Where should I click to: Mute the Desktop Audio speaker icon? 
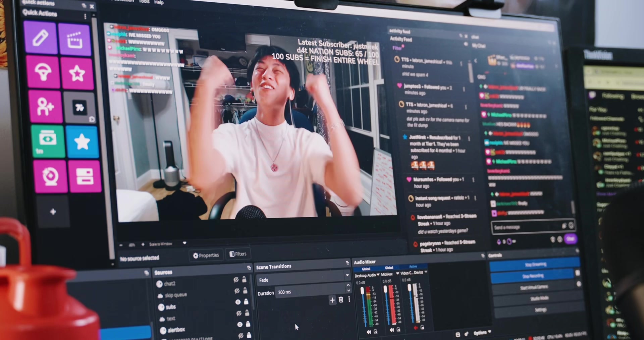[369, 332]
